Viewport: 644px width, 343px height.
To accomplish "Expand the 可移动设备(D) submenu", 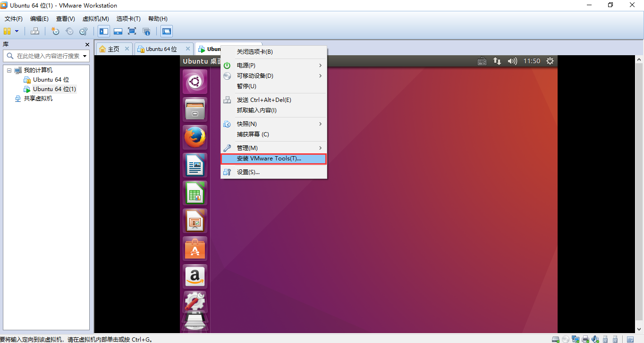I will click(274, 75).
